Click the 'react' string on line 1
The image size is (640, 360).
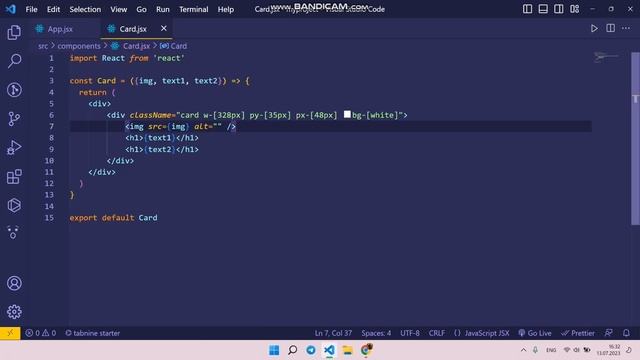169,58
